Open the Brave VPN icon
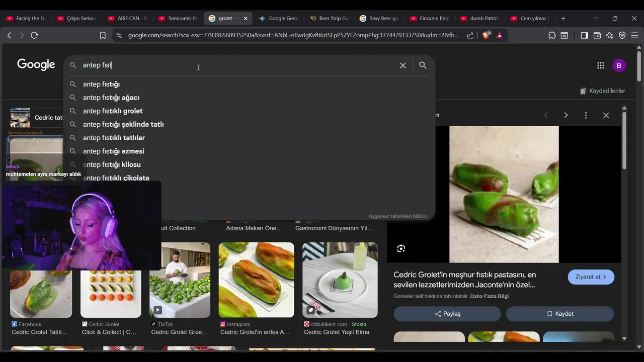This screenshot has width=644, height=362. [x=622, y=35]
